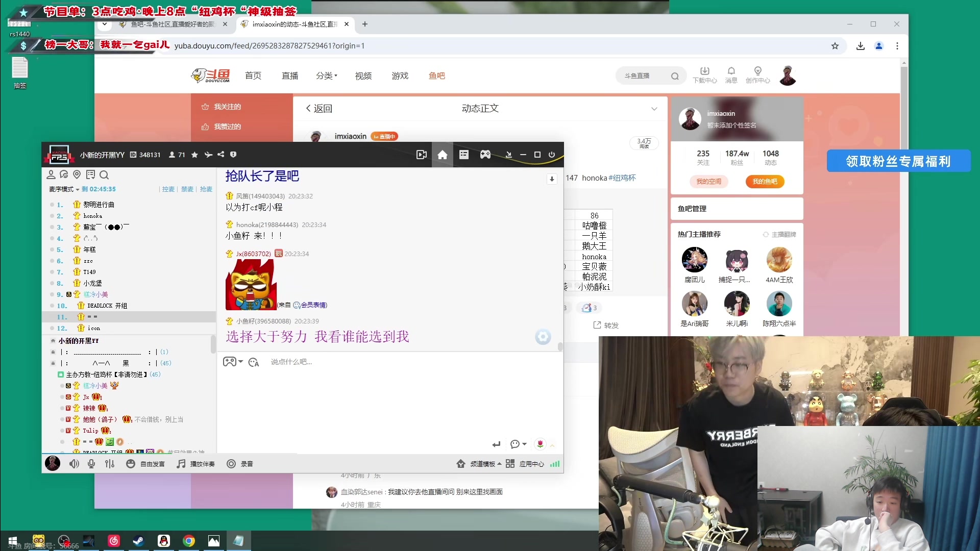Open 下载中心 download center icon
980x551 pixels.
tap(705, 75)
